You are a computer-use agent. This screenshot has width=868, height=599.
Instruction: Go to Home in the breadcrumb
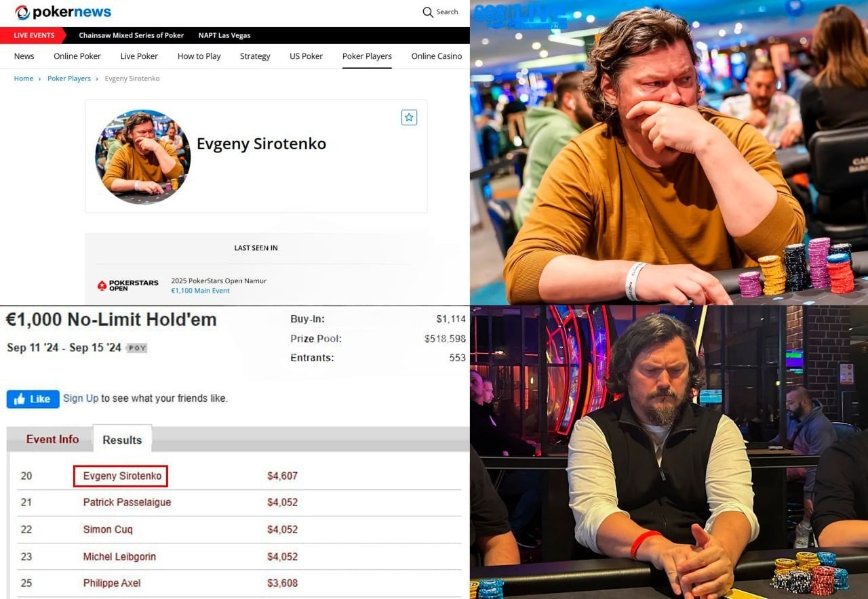click(24, 79)
